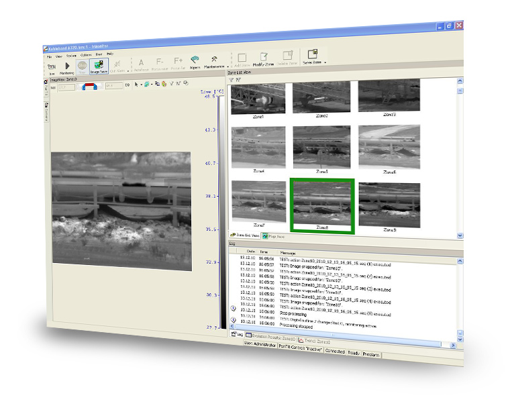Open the View menu
Image resolution: width=510 pixels, height=420 pixels.
(x=59, y=56)
